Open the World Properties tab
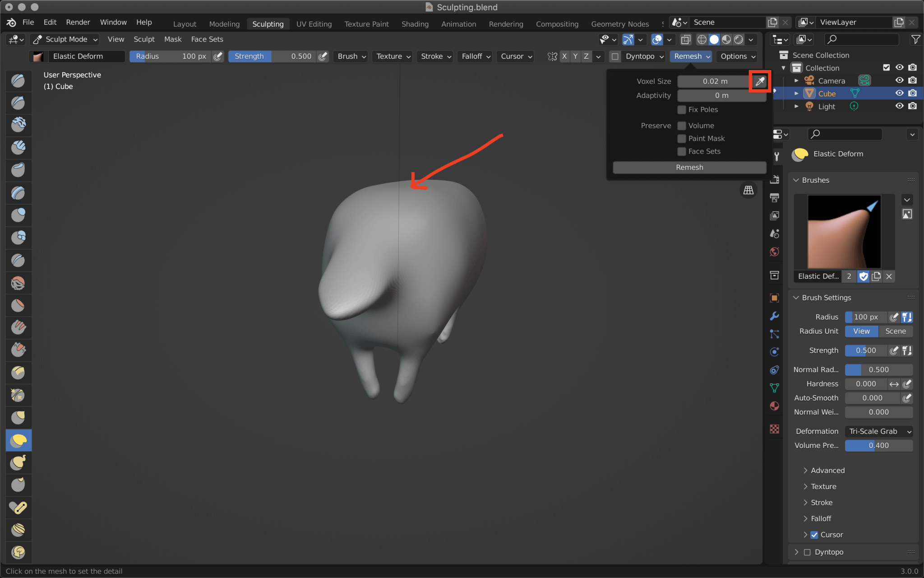 775,252
